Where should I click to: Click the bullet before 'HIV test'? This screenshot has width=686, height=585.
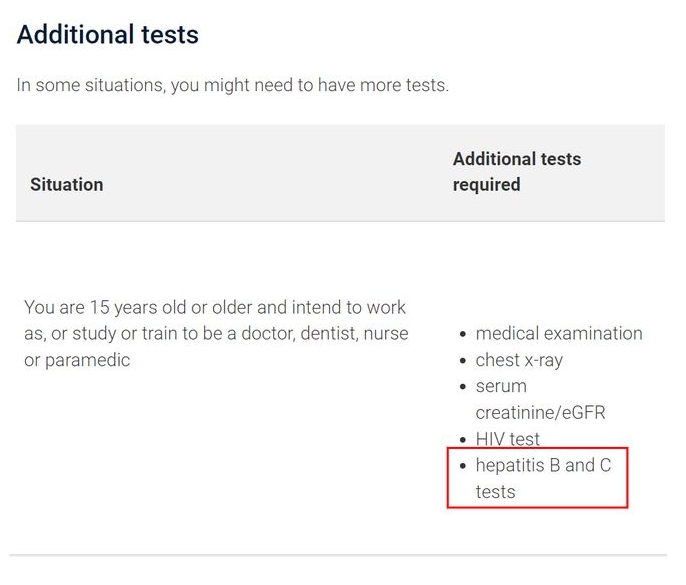(463, 440)
